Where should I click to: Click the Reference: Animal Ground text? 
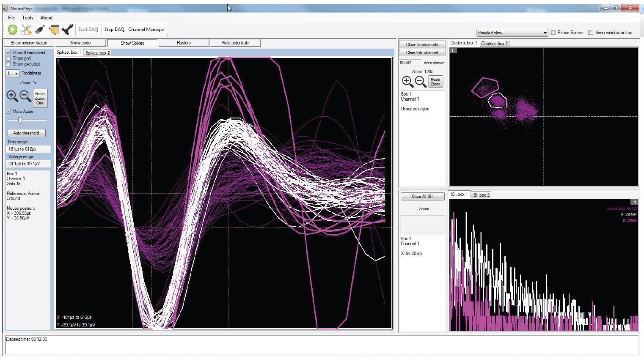tap(23, 196)
